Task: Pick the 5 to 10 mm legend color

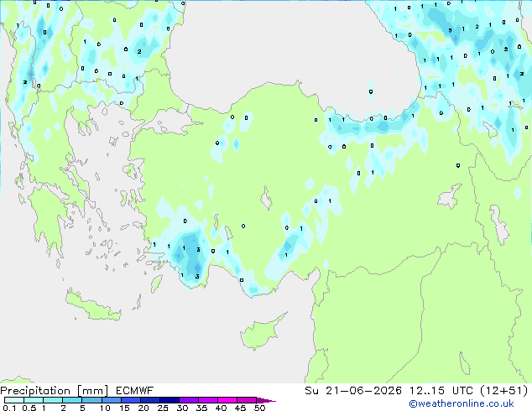Action: 91,400
